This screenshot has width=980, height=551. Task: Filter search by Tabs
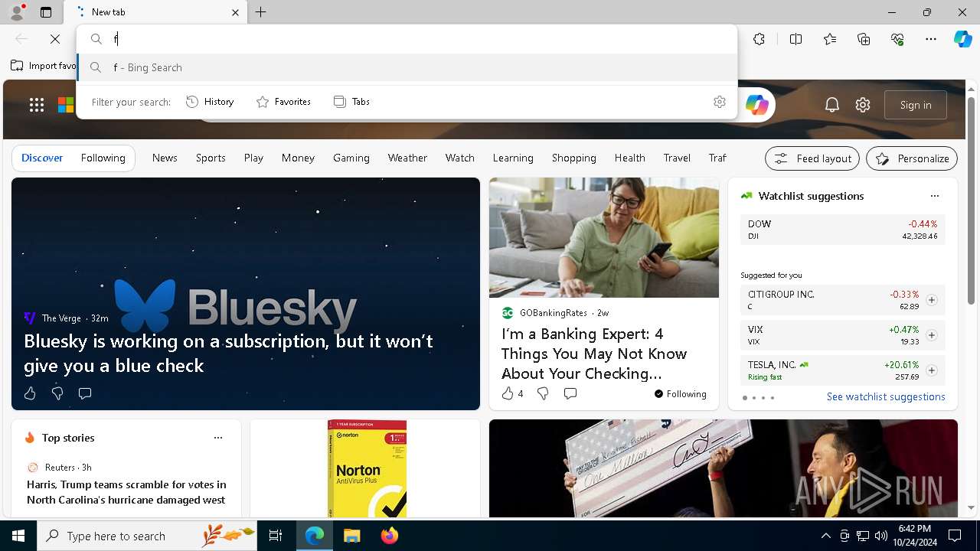[352, 102]
